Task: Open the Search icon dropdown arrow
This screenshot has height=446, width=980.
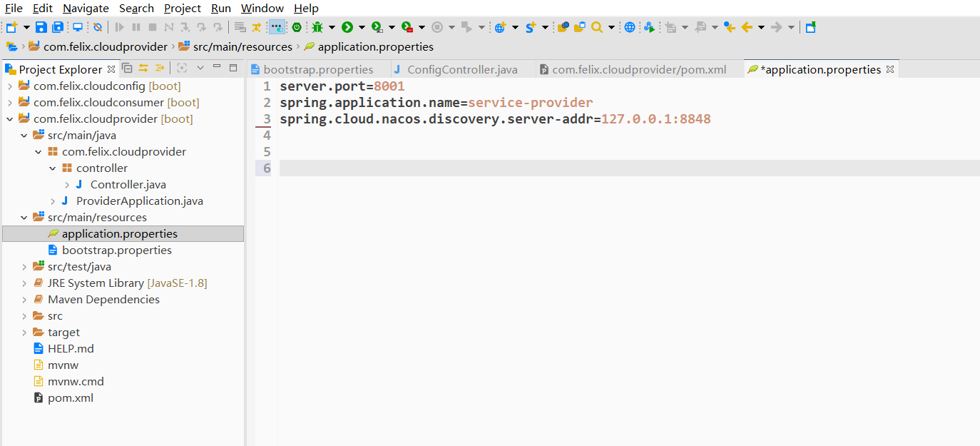Action: tap(611, 27)
